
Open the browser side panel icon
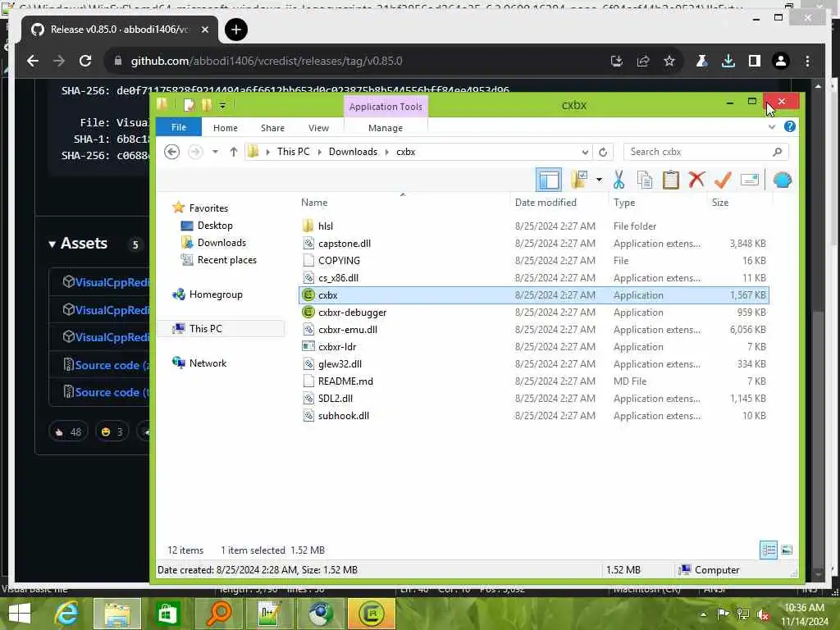pyautogui.click(x=755, y=61)
